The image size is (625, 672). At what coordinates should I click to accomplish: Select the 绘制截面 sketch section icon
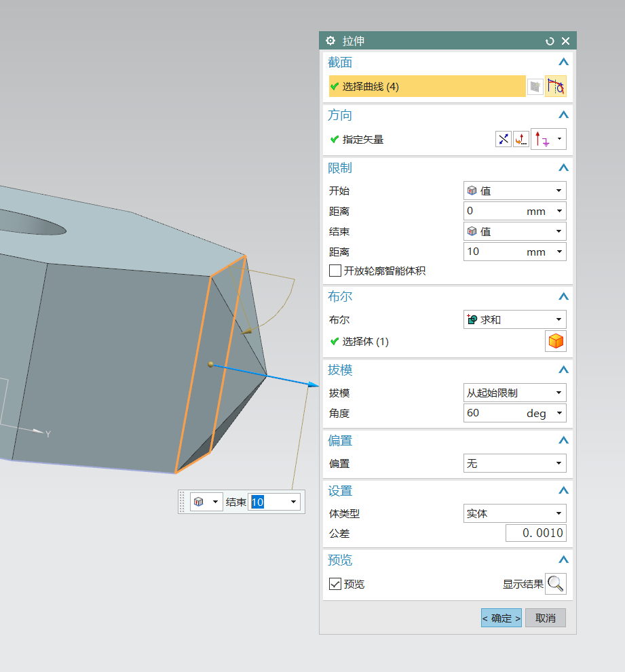click(x=534, y=86)
